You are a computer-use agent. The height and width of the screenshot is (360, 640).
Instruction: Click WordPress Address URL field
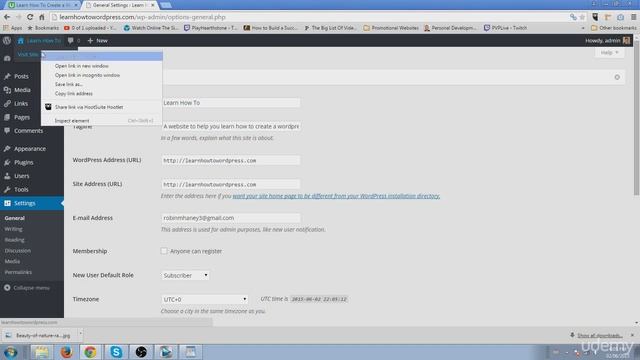(x=231, y=160)
